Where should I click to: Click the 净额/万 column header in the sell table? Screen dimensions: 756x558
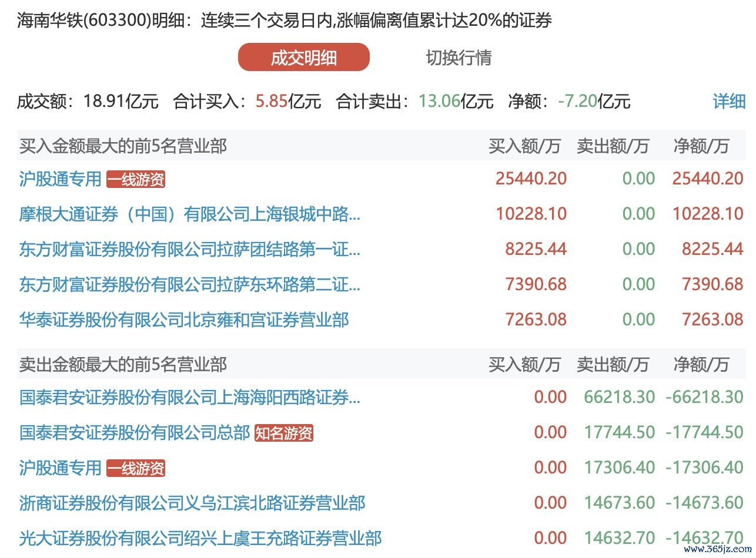click(x=701, y=365)
